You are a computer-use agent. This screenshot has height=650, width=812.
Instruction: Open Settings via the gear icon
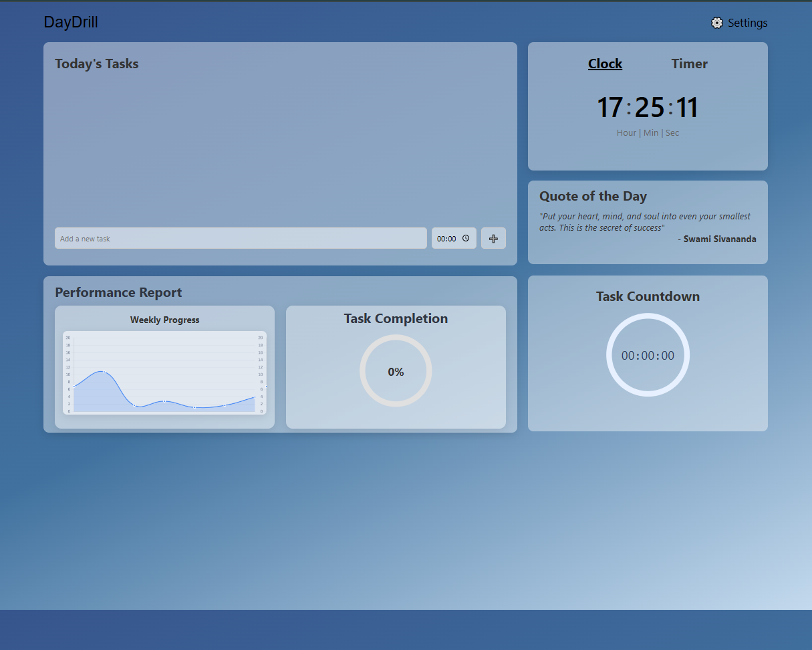pyautogui.click(x=717, y=23)
